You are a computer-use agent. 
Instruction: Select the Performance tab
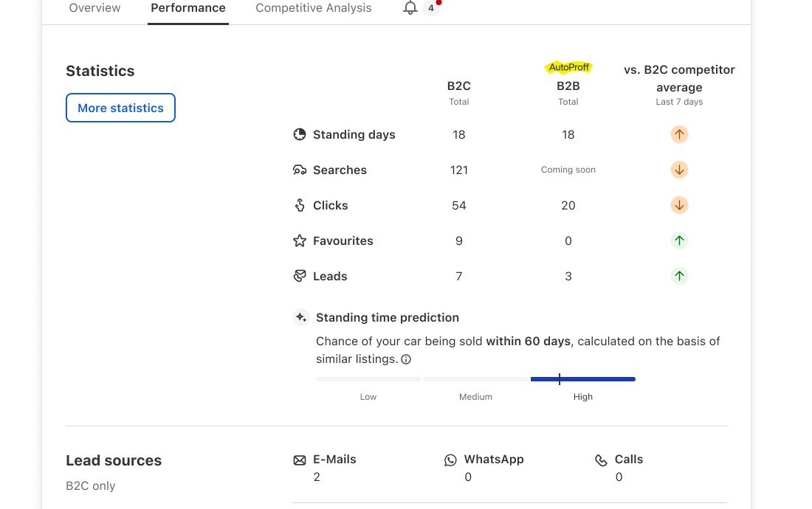click(188, 8)
